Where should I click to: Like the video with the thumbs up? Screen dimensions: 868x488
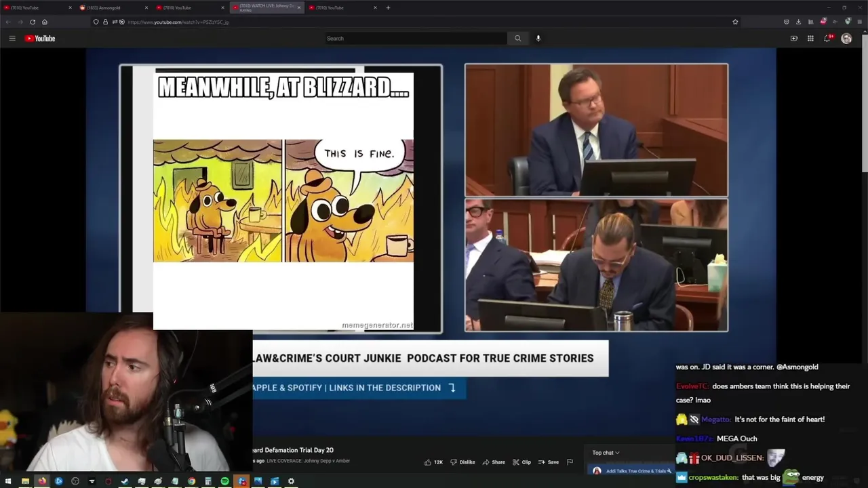tap(433, 462)
